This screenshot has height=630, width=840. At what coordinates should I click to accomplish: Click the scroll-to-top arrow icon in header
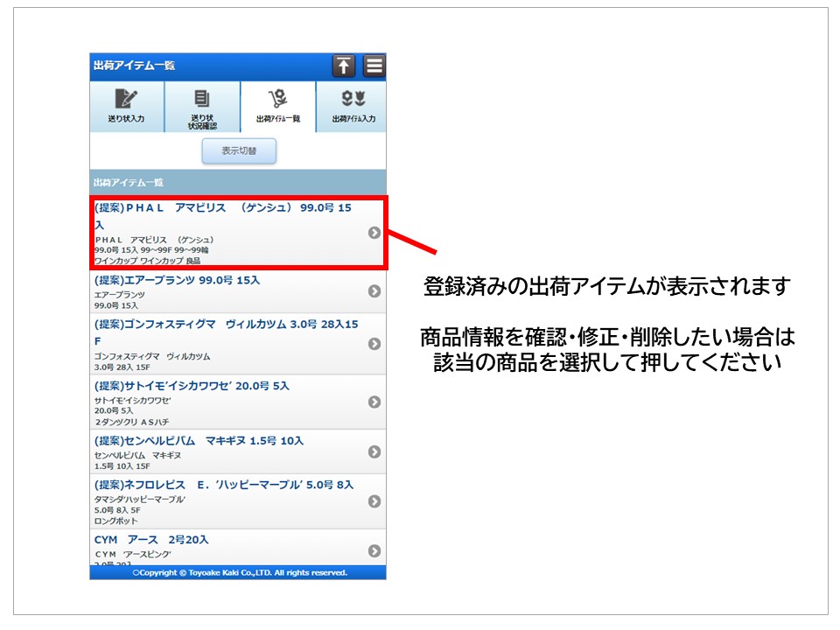343,66
